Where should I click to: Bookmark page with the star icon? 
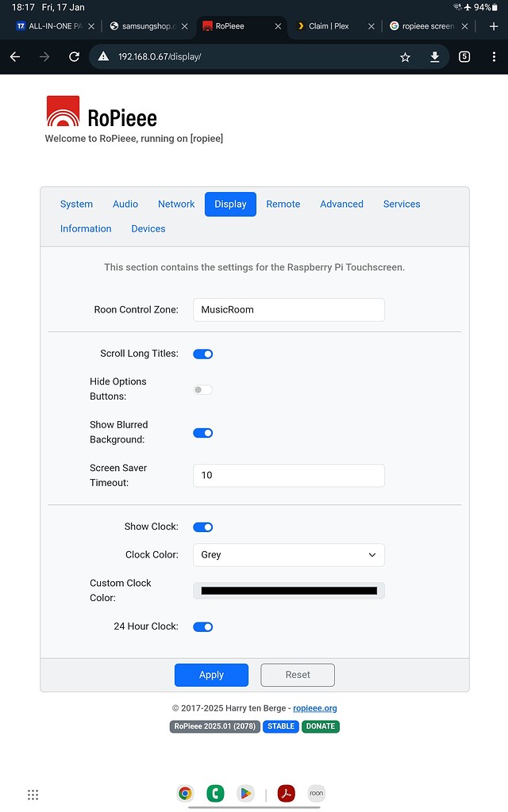[405, 57]
